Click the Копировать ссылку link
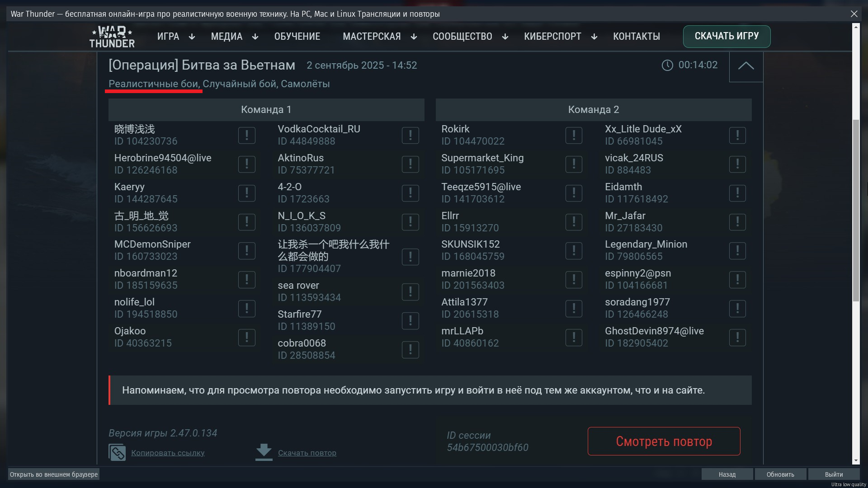868x488 pixels. 168,453
